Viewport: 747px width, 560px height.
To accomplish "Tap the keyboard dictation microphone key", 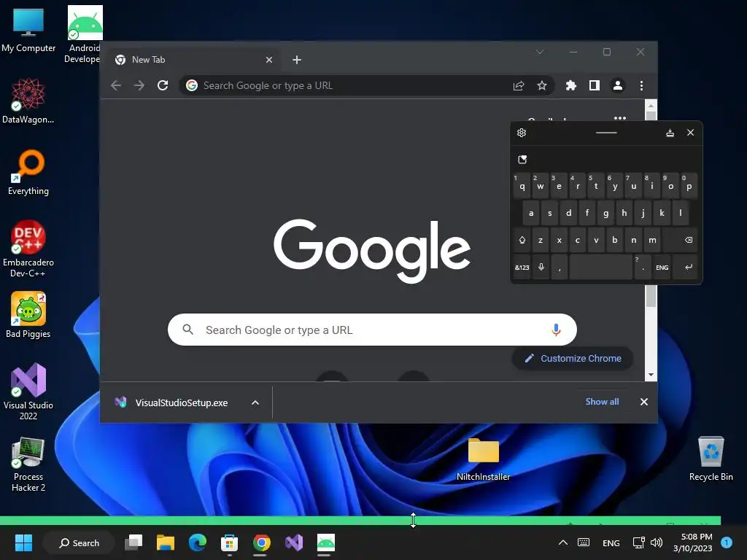I will click(541, 267).
